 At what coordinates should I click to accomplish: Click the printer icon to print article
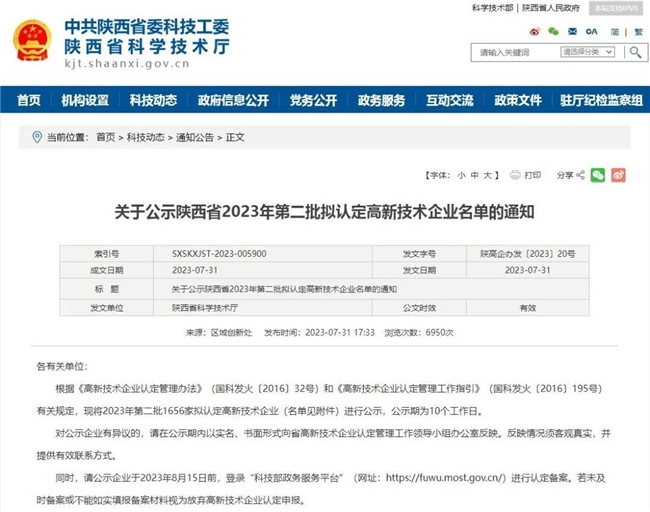click(x=516, y=175)
